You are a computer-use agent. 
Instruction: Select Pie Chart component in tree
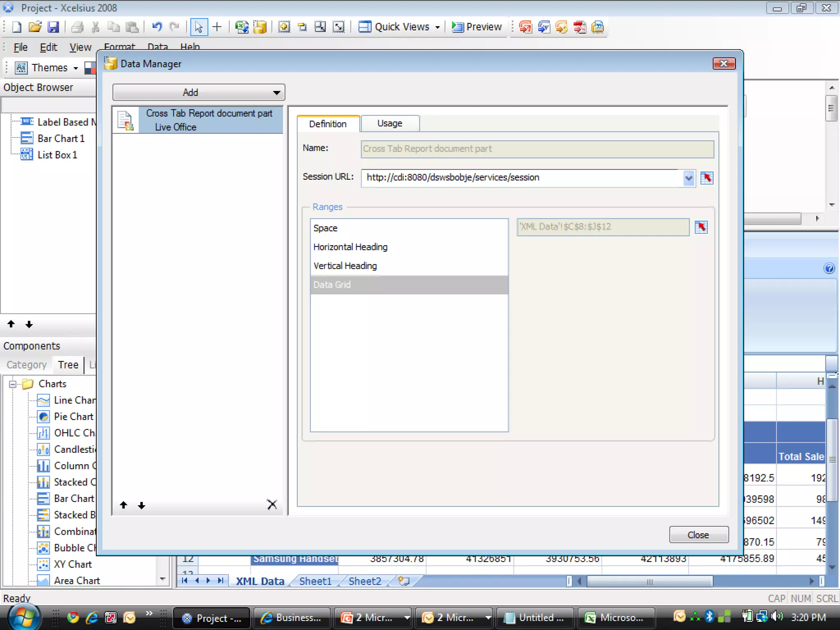click(x=73, y=417)
